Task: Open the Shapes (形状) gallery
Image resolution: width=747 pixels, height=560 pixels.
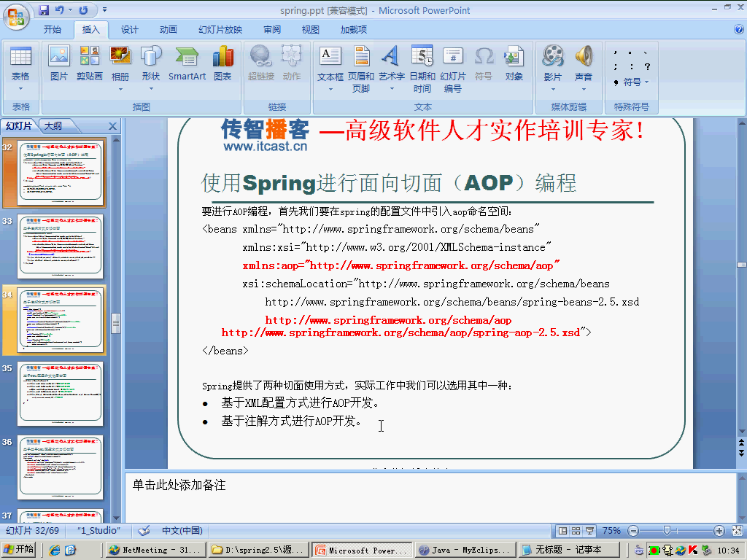Action: click(x=151, y=56)
